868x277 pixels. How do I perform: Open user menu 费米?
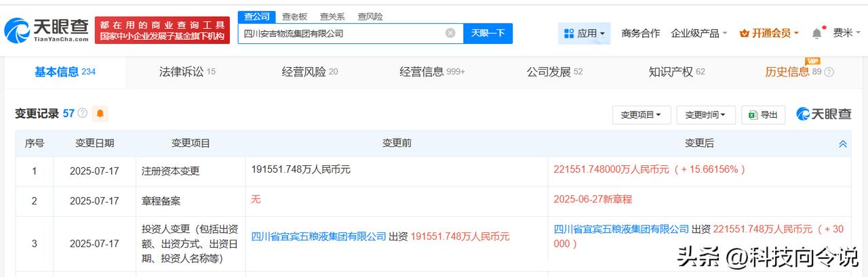click(x=847, y=33)
